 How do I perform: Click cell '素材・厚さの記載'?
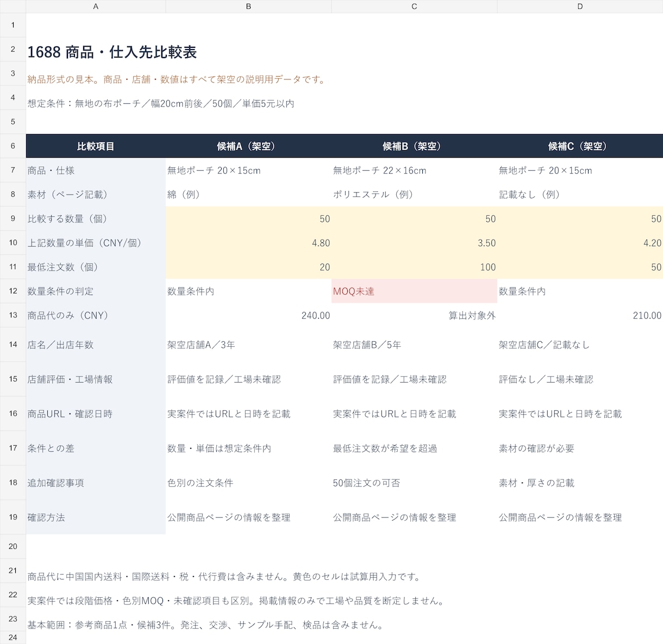coord(580,483)
